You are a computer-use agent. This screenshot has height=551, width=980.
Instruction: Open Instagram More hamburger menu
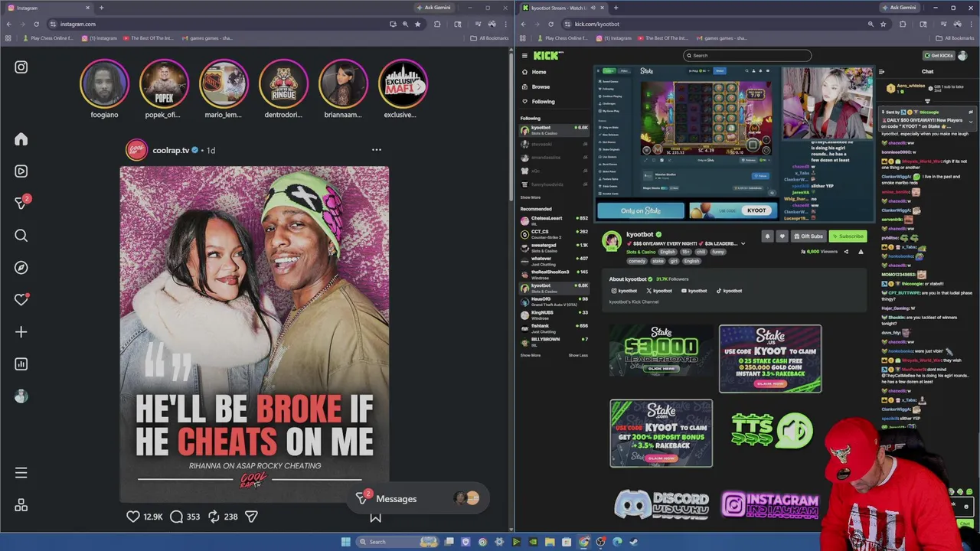[x=21, y=473]
